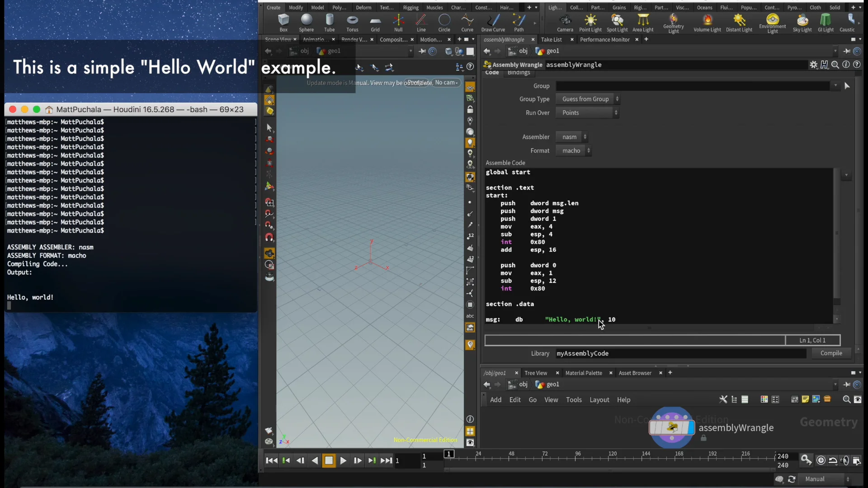Toggle realtime playback clock icon
This screenshot has height=488, width=868.
[x=821, y=460]
